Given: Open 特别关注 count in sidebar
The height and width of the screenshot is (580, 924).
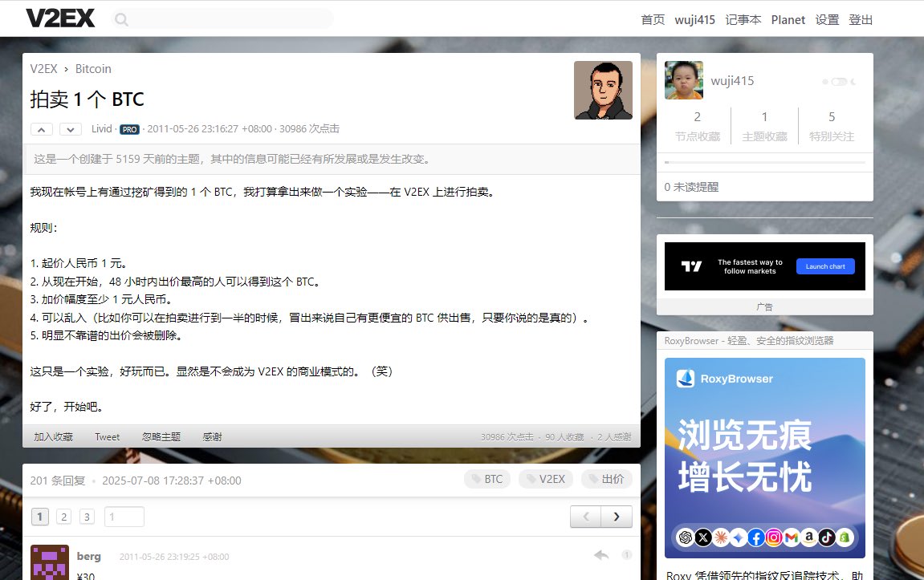Looking at the screenshot, I should pos(832,126).
